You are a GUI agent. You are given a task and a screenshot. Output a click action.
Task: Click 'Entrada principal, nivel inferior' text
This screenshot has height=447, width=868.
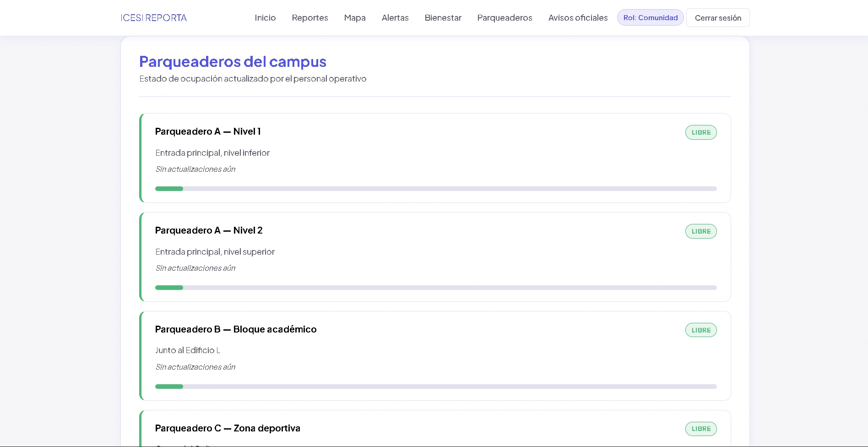pos(212,153)
